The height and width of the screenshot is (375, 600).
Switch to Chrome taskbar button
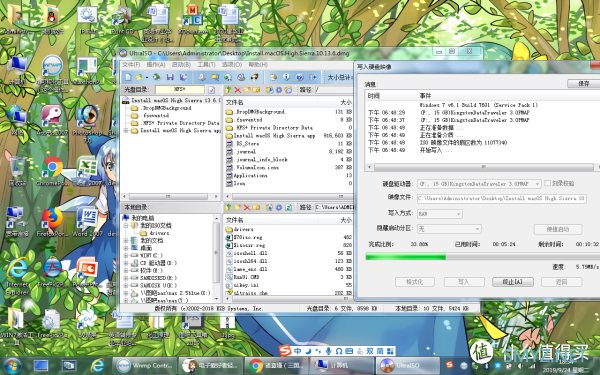point(276,365)
